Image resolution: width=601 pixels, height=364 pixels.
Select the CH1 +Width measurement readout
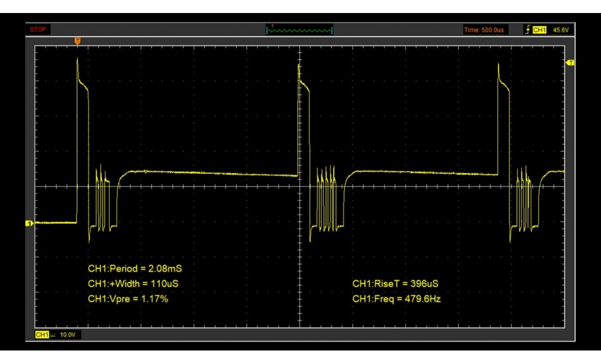[134, 284]
